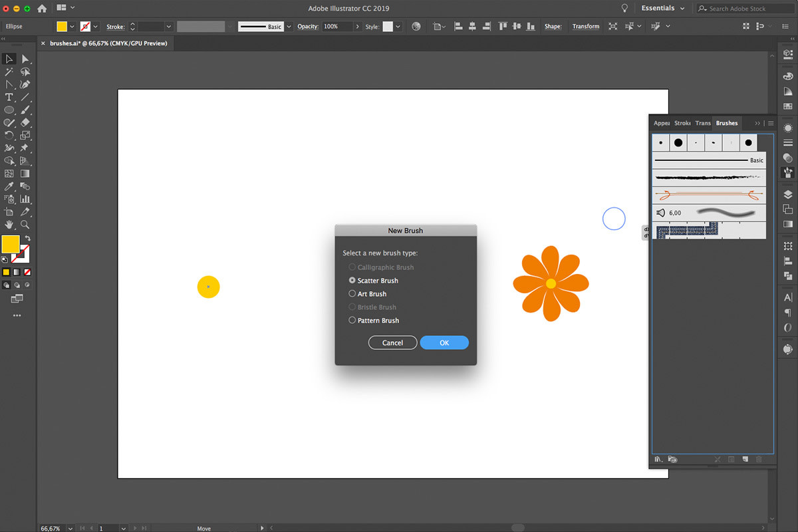
Task: Expand the Opacity value dropdown arrow
Action: pyautogui.click(x=358, y=27)
